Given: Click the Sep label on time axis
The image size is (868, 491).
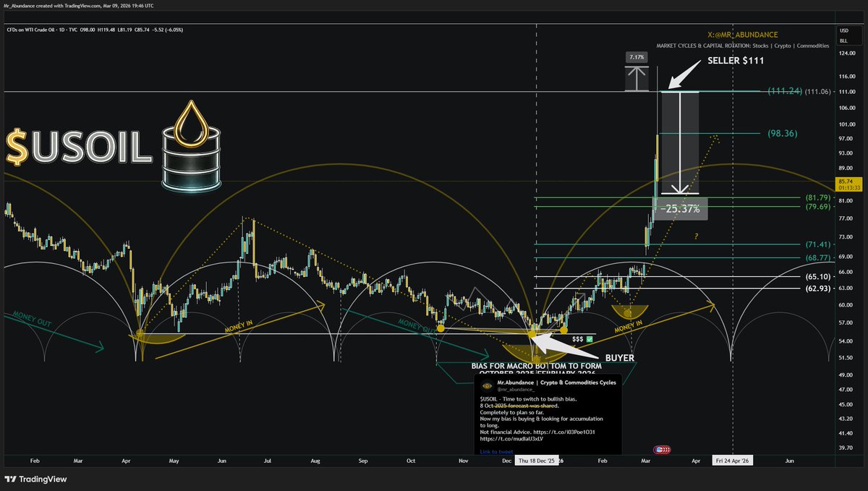Looking at the screenshot, I should [363, 460].
